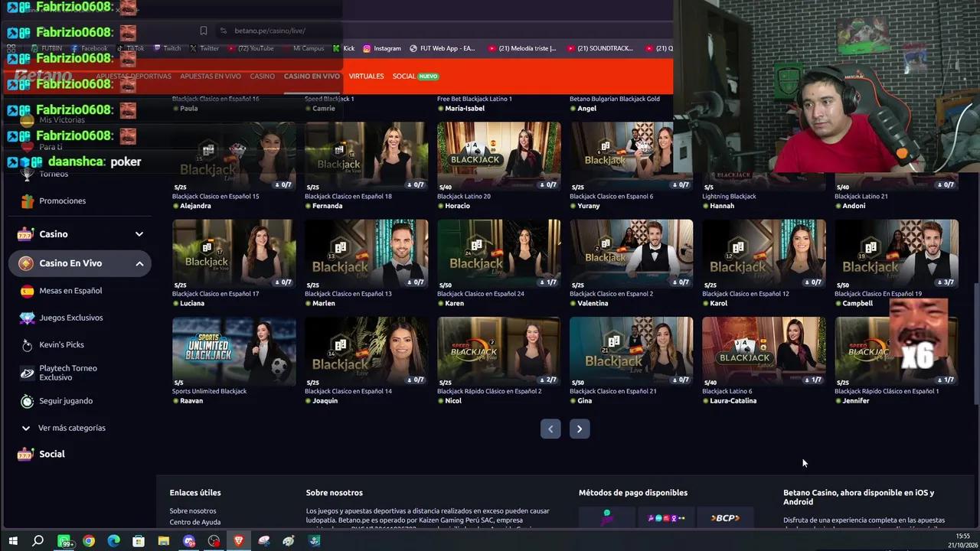Open Juegos Exclusivos category
The height and width of the screenshot is (551, 980).
click(71, 318)
